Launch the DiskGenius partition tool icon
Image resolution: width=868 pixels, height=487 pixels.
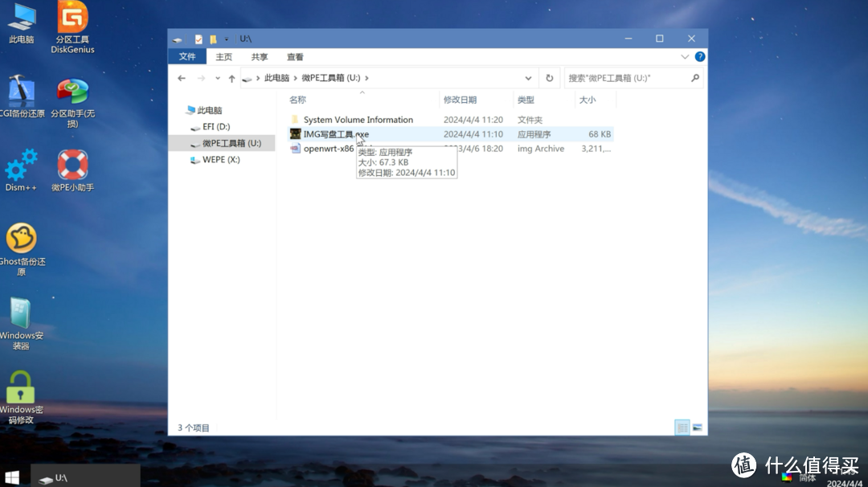(72, 27)
